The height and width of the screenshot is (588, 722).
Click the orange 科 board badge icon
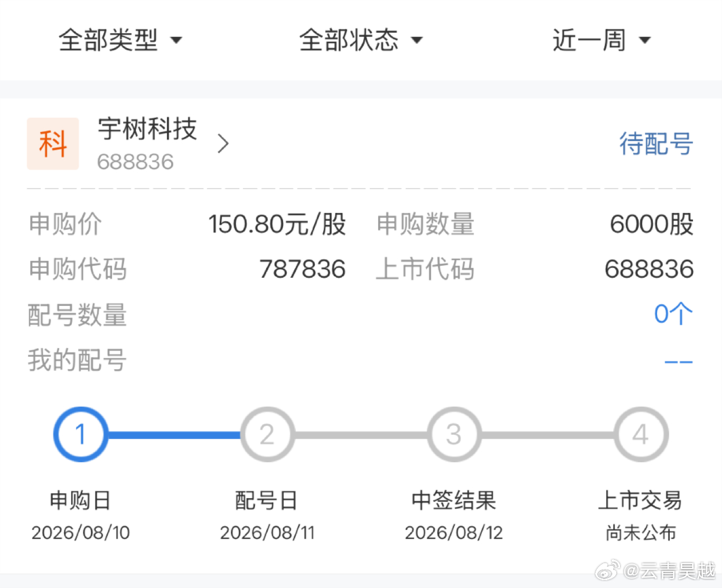coord(53,144)
